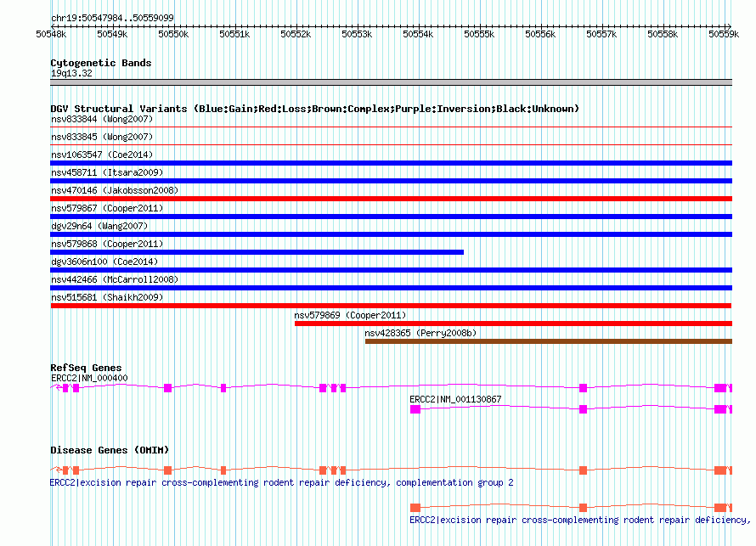The image size is (756, 546).
Task: Click the 50548k ruler tick label
Action: [x=51, y=34]
